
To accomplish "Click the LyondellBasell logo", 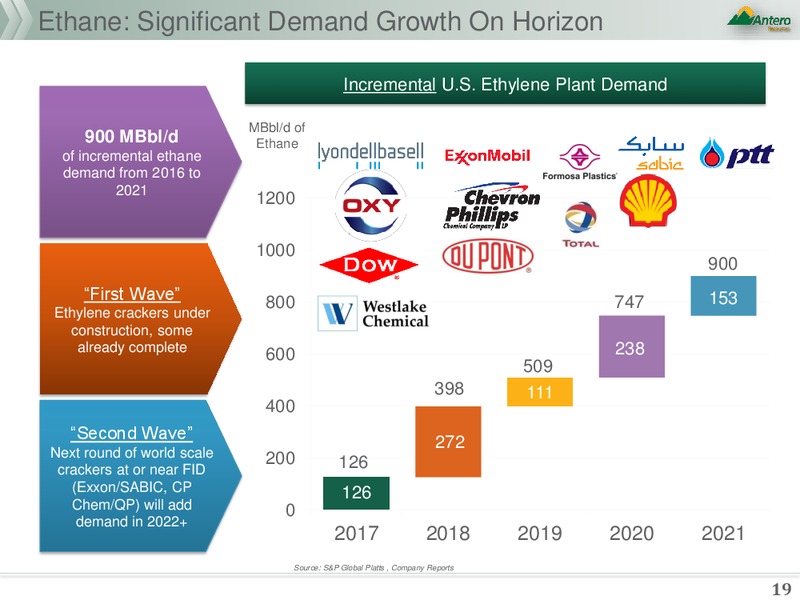I will coord(370,155).
